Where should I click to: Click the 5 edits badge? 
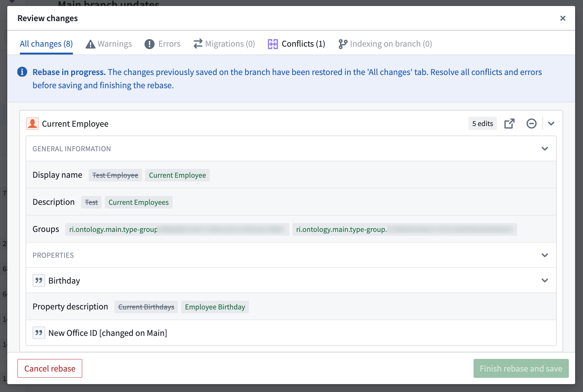click(482, 123)
